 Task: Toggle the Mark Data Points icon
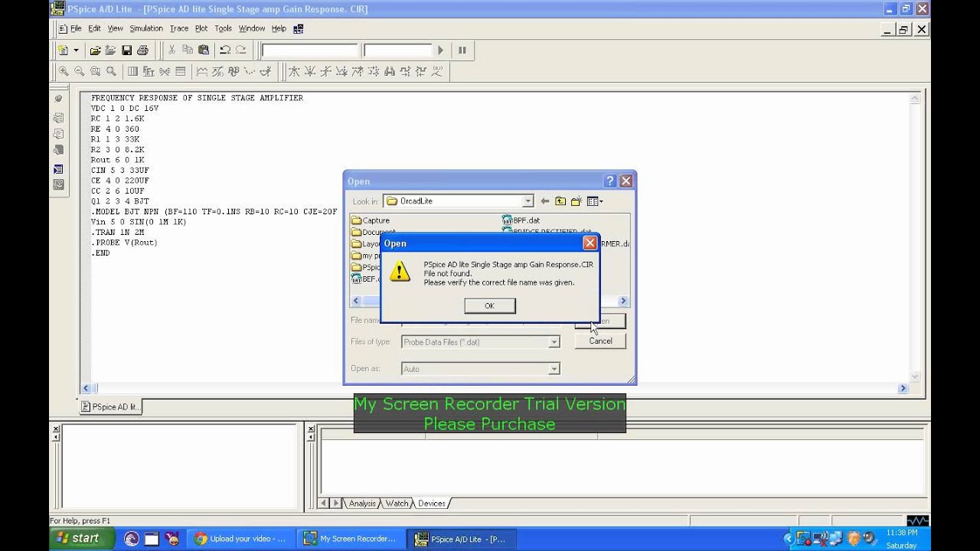250,72
